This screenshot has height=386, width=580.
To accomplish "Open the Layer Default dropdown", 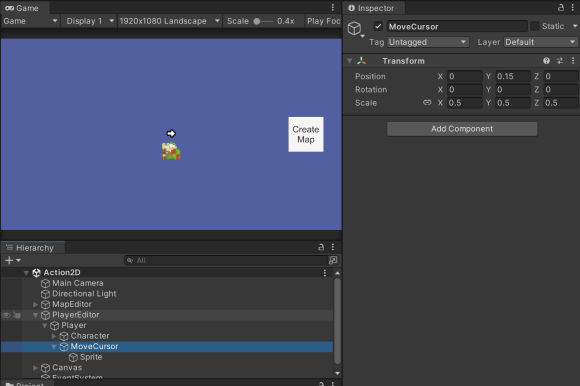I will tap(540, 42).
